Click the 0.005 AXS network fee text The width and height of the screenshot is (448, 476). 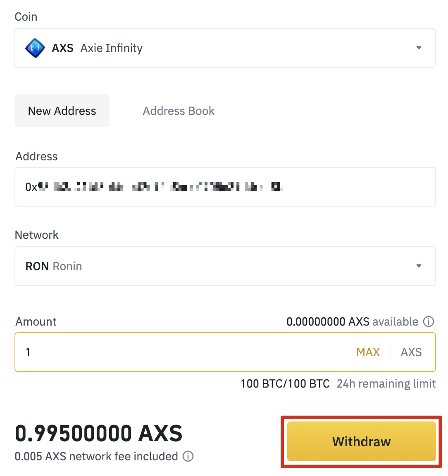pos(96,456)
